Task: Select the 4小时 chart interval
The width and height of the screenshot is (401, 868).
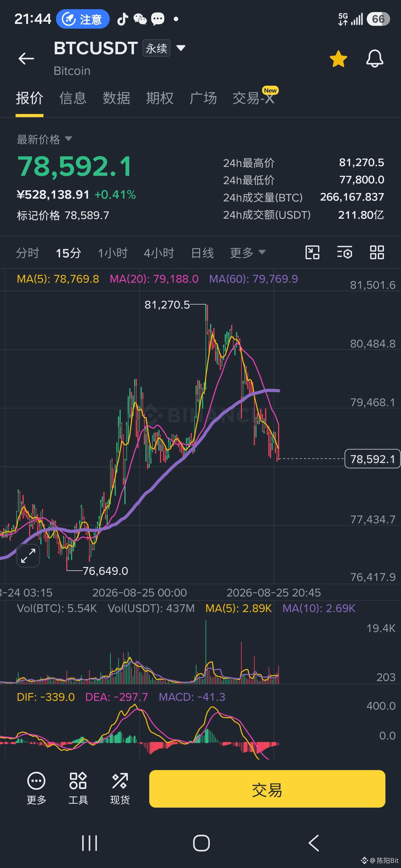Action: tap(159, 253)
